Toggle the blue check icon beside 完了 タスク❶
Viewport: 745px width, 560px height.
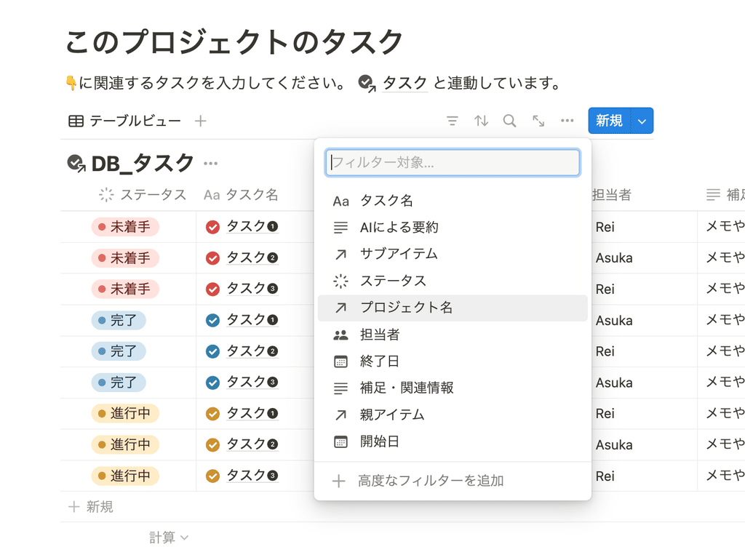pos(212,320)
